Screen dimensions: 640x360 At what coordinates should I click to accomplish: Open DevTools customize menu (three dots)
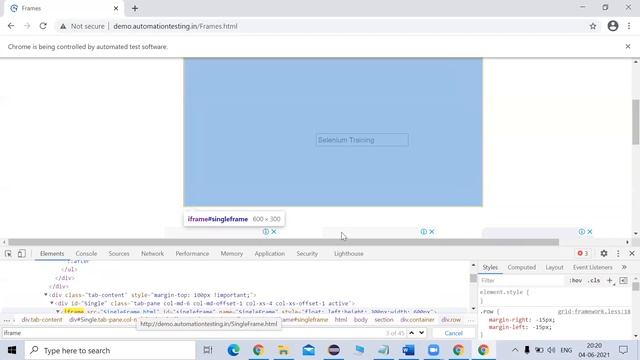[x=618, y=253]
